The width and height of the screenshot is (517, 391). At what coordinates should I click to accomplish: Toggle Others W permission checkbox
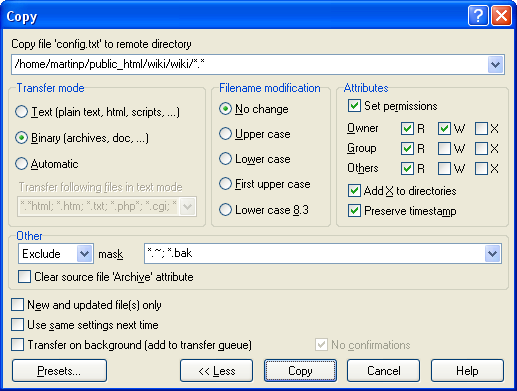coord(444,169)
